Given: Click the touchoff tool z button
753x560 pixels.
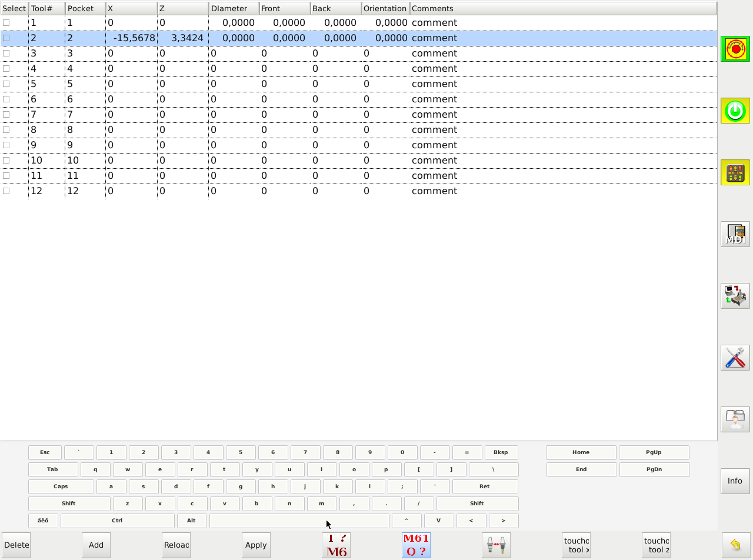Looking at the screenshot, I should coord(657,545).
